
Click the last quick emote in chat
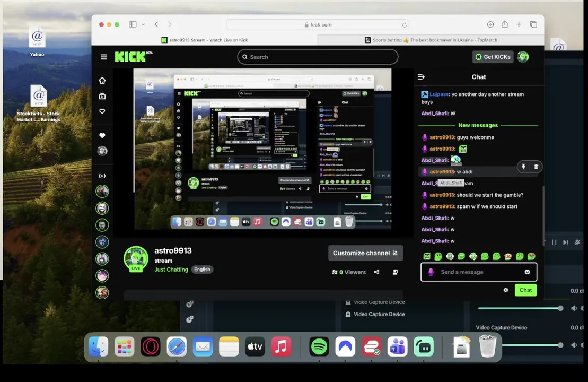(x=531, y=256)
